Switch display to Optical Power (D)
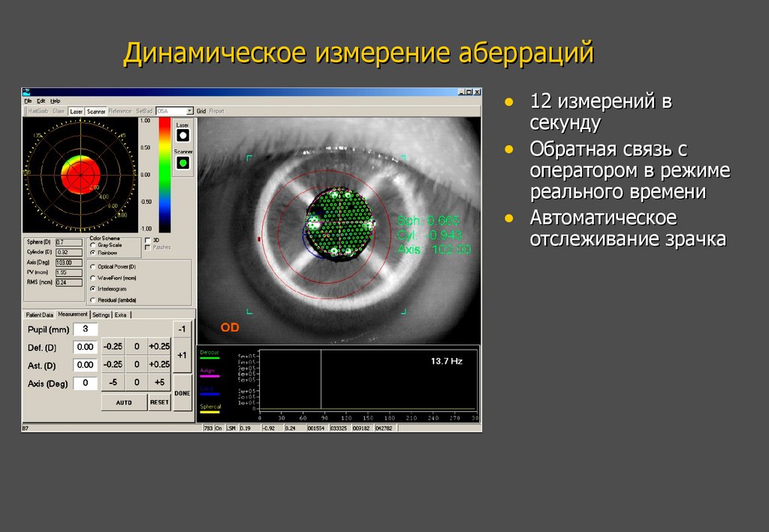Viewport: 769px width, 532px height. [x=93, y=267]
